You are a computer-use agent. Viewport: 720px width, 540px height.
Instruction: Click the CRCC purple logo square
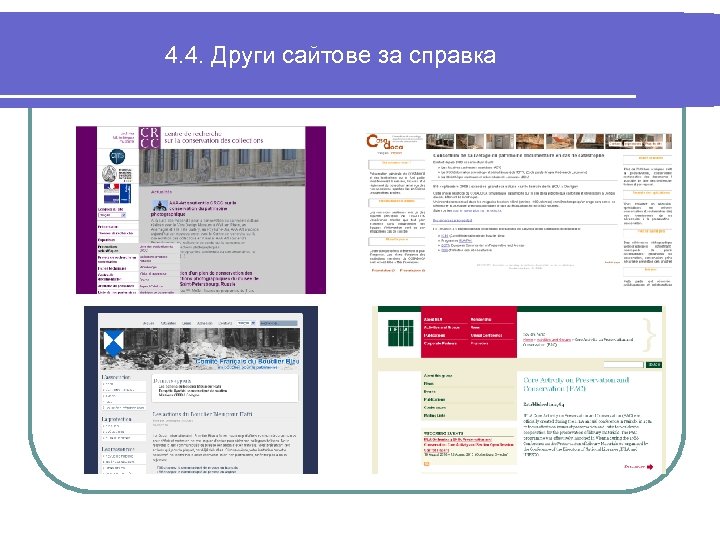[149, 138]
